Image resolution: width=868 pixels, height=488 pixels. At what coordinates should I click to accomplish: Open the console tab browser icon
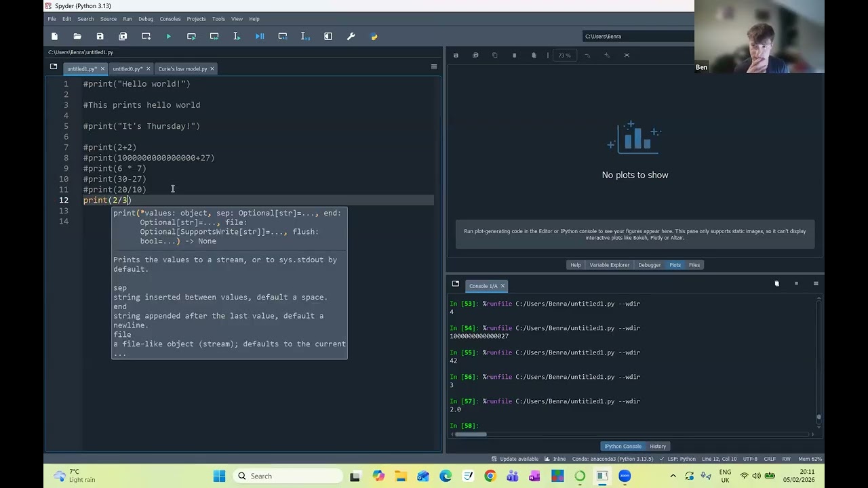456,283
